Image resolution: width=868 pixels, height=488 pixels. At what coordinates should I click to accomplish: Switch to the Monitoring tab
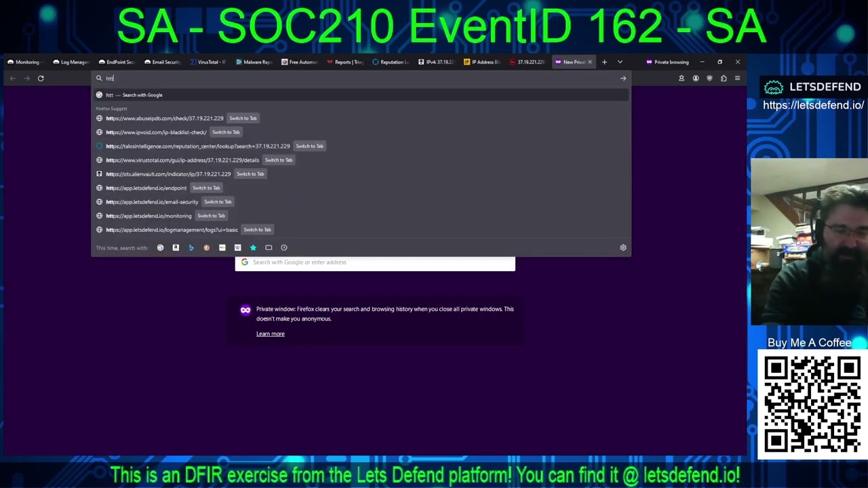coord(27,62)
